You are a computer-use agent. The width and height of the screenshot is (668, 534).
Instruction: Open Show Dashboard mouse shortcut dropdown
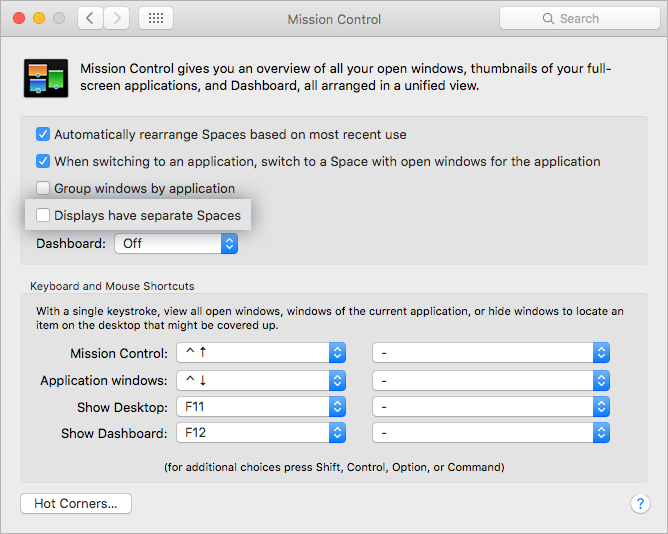click(x=490, y=434)
